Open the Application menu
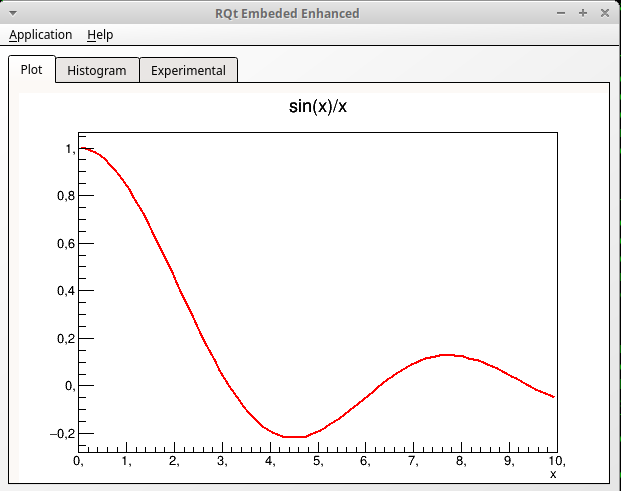621x491 pixels. [x=40, y=35]
